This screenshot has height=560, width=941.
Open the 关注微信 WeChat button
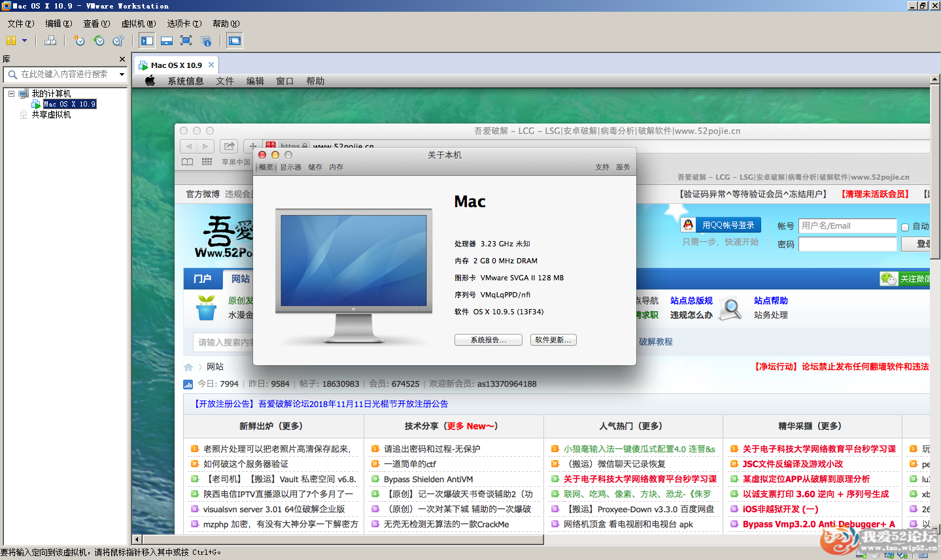pyautogui.click(x=904, y=279)
